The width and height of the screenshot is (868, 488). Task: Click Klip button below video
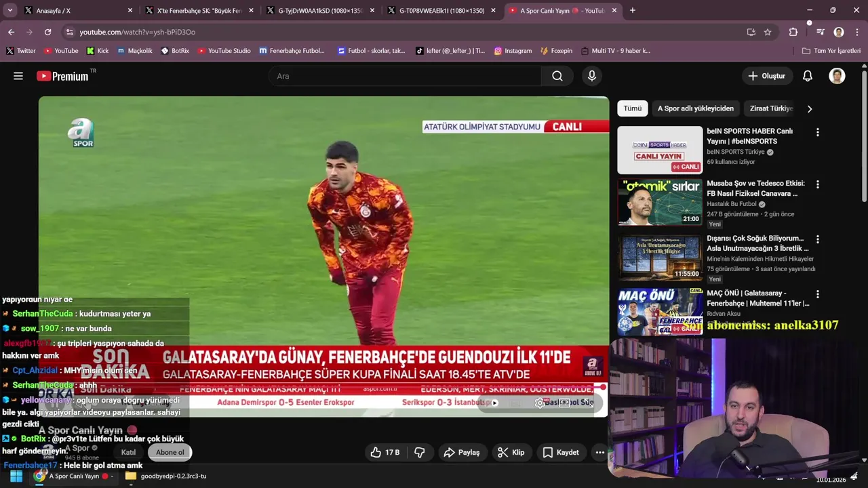click(511, 452)
